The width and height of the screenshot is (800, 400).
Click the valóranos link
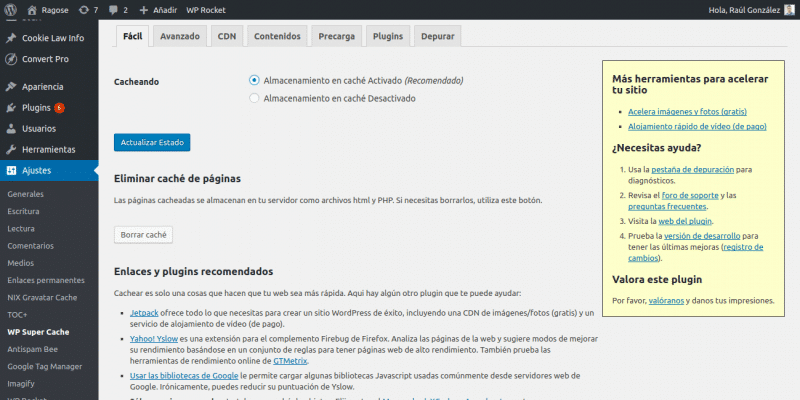click(666, 301)
